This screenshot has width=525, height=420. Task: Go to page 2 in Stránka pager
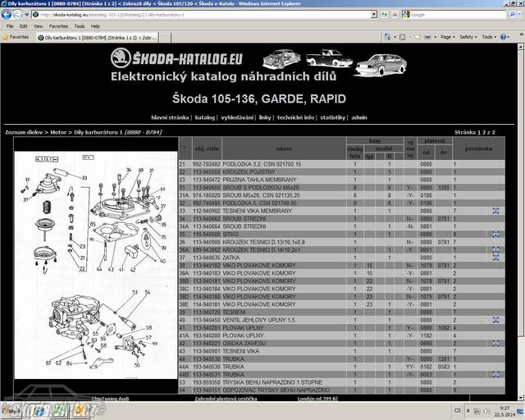[484, 132]
